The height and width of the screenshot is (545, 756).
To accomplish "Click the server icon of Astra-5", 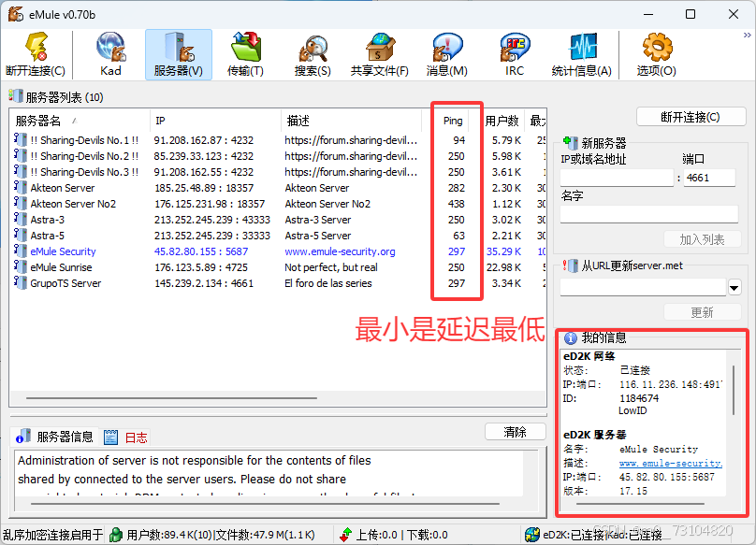I will pos(21,236).
